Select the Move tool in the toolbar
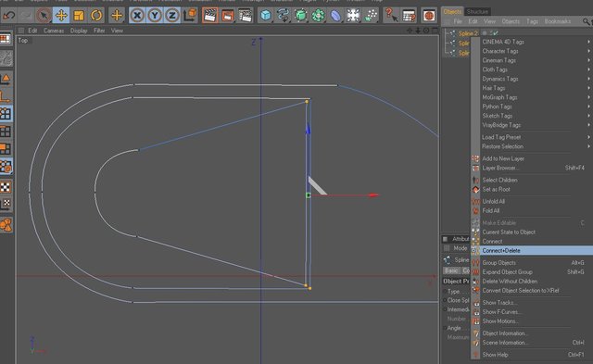Viewport: 593px width, 364px height. tap(61, 16)
